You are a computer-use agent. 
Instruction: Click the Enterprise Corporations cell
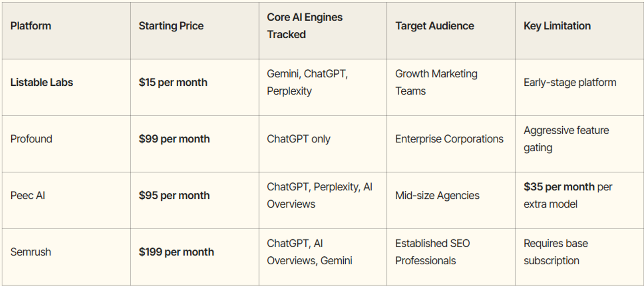449,139
